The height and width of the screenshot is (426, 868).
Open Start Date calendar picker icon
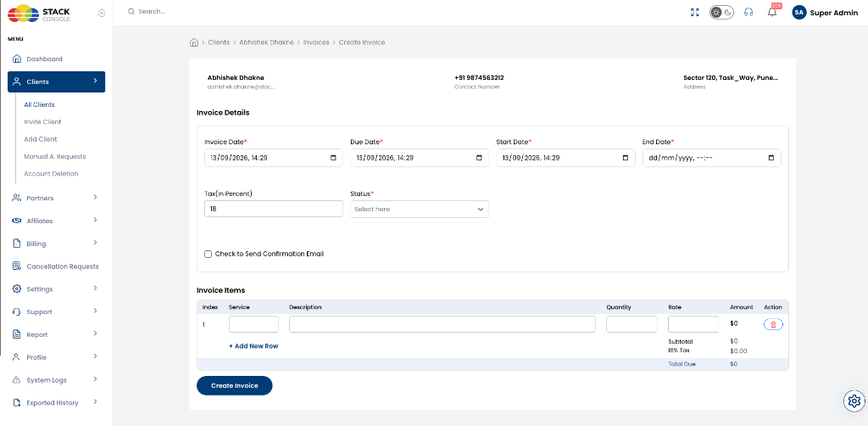click(x=626, y=157)
